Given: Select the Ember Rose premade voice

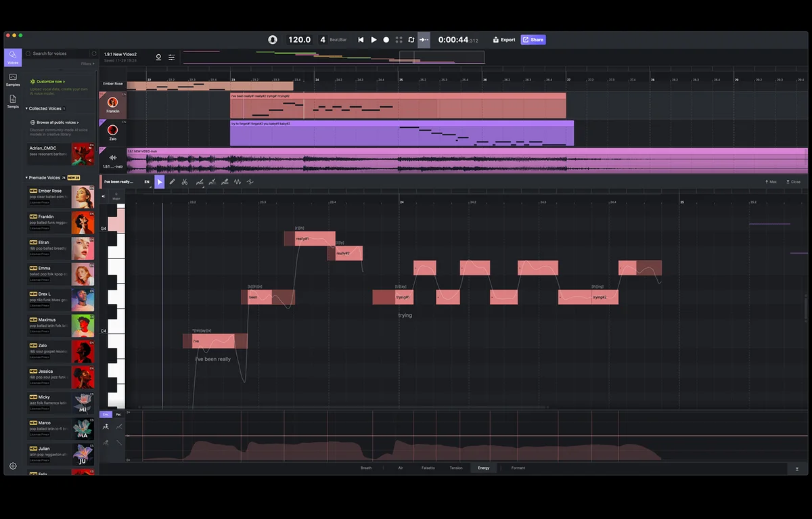Looking at the screenshot, I should coord(61,197).
